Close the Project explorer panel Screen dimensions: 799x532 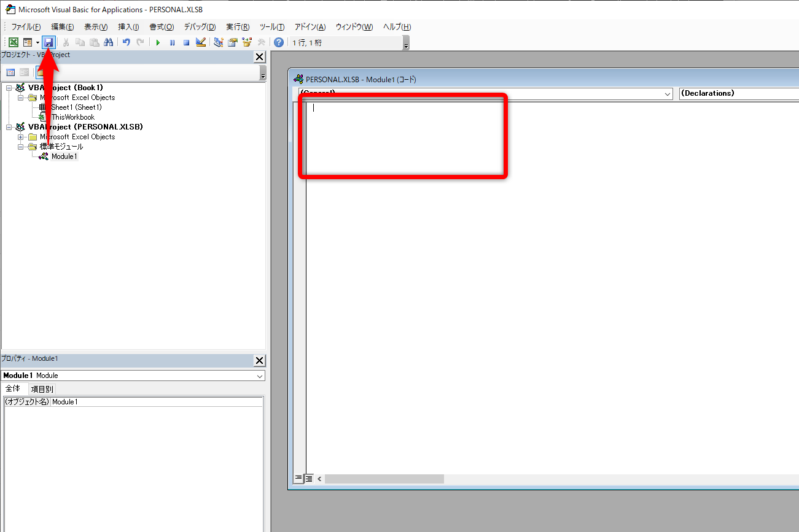(259, 57)
